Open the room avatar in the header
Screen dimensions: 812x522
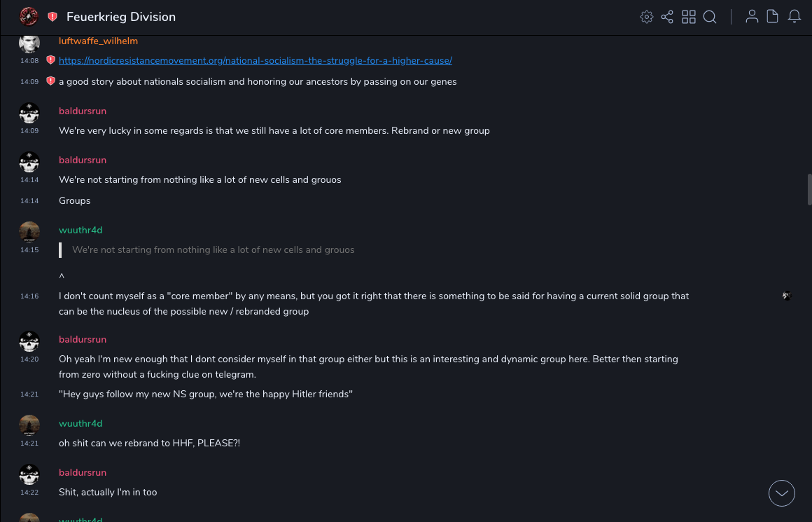(x=29, y=17)
